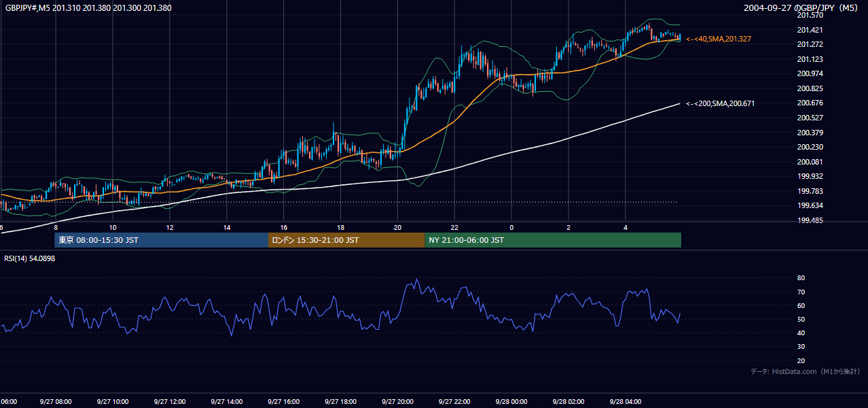The image size is (868, 408).
Task: Click price axis label 201.123
Action: (x=810, y=59)
